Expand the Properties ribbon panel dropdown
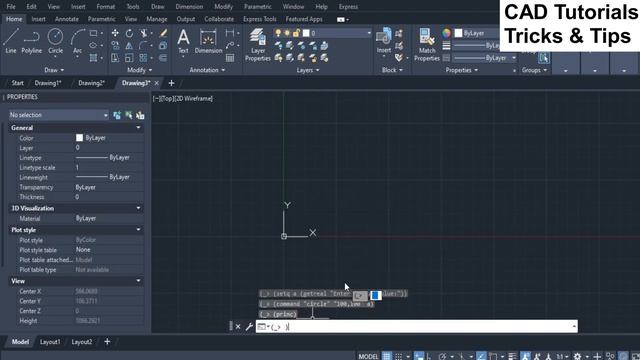This screenshot has height=360, width=640. 461,70
